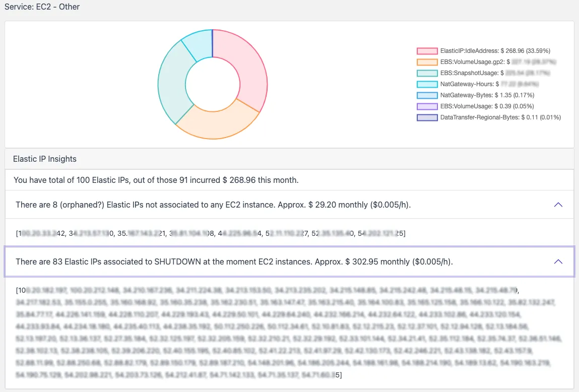Viewport: 579px width, 392px height.
Task: Collapse the SHUTDOWN instances Elastic IPs chevron
Action: tap(558, 262)
